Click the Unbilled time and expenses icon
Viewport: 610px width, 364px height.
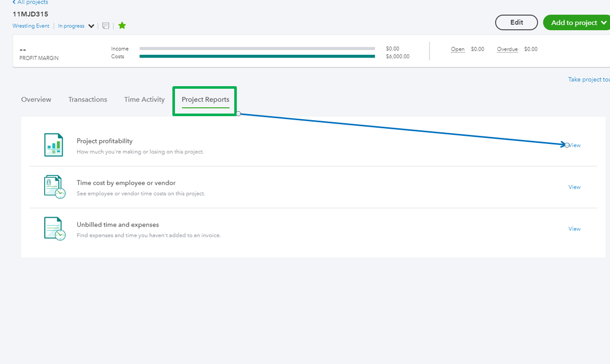54,229
